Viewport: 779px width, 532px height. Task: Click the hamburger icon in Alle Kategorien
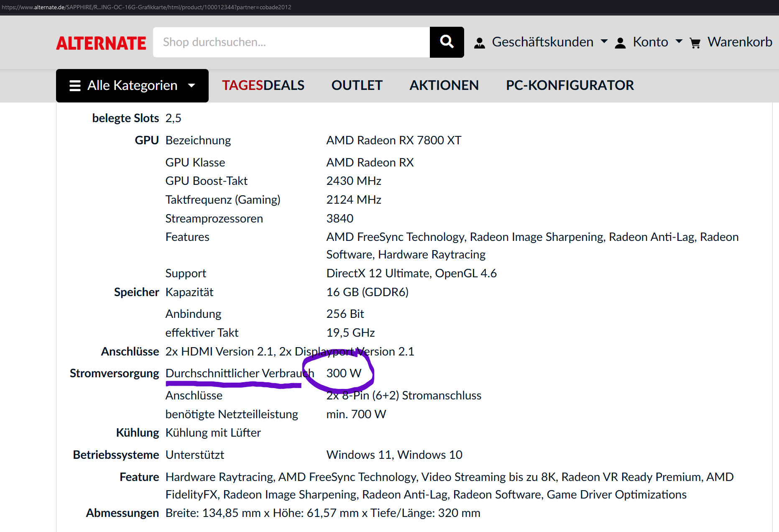[75, 86]
